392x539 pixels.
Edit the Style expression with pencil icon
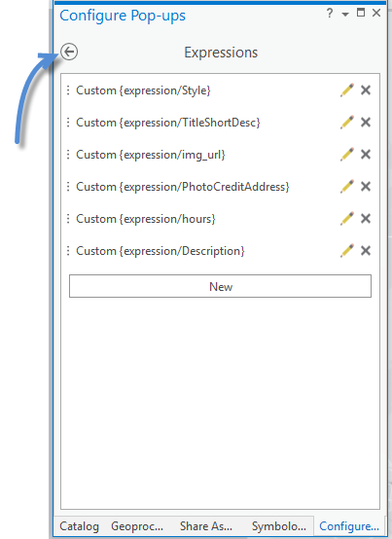tap(347, 90)
